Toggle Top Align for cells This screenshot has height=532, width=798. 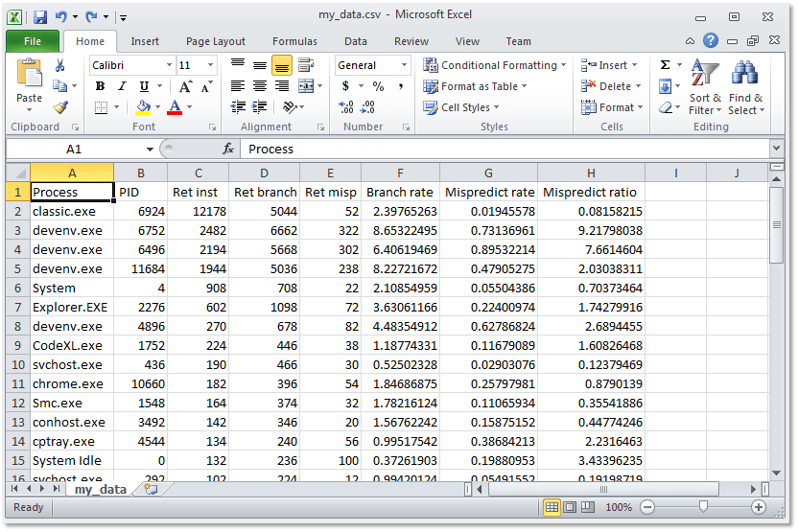tap(237, 65)
